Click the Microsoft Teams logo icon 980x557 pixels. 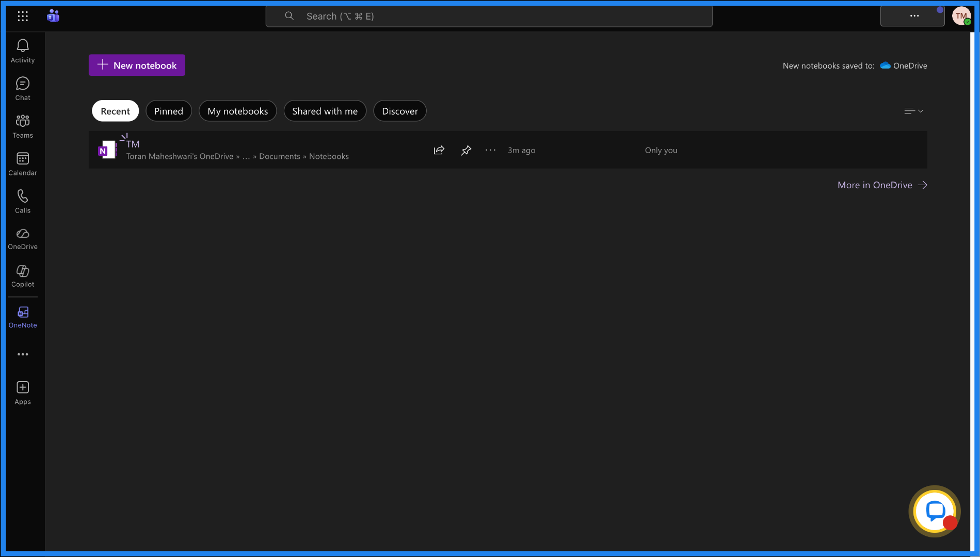[53, 16]
